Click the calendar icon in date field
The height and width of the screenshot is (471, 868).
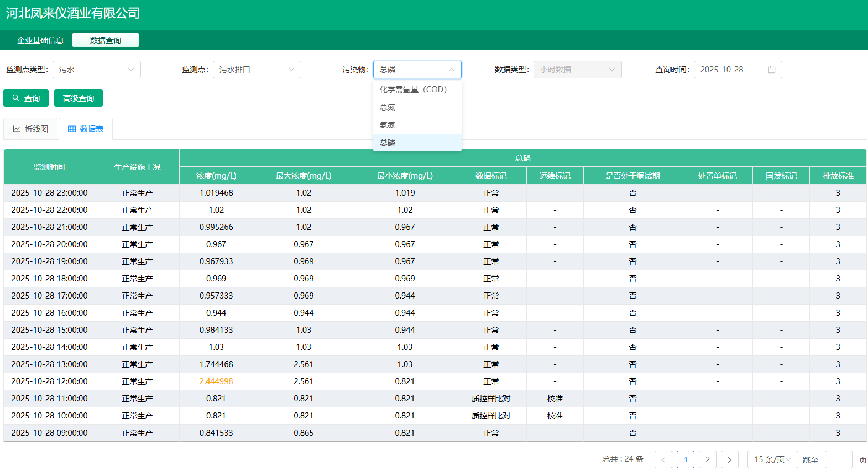(x=772, y=70)
